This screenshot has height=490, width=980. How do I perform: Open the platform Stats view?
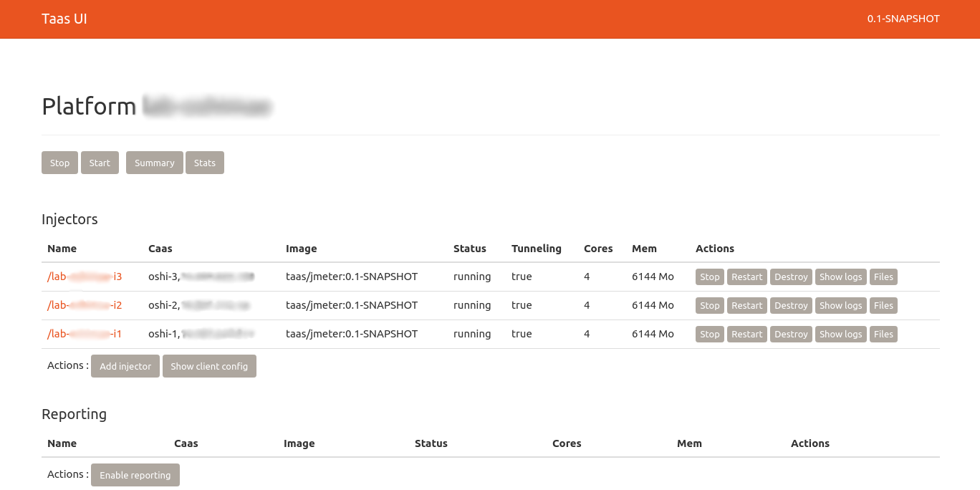click(204, 163)
